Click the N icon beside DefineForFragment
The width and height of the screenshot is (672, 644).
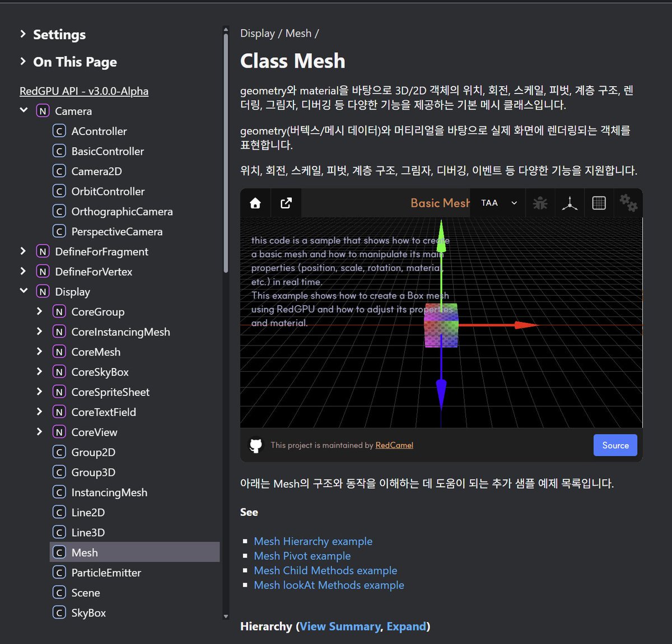point(43,252)
